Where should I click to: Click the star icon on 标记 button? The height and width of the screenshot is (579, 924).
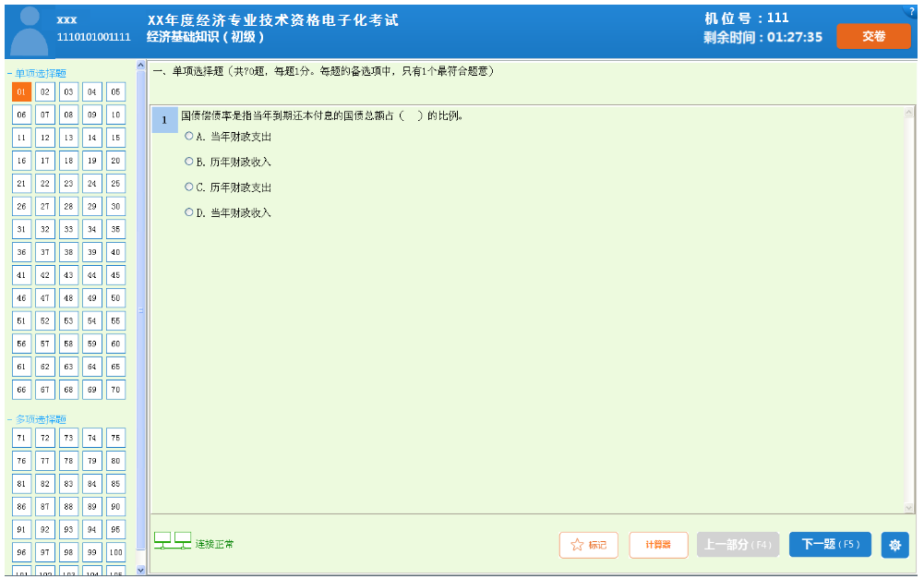[578, 545]
